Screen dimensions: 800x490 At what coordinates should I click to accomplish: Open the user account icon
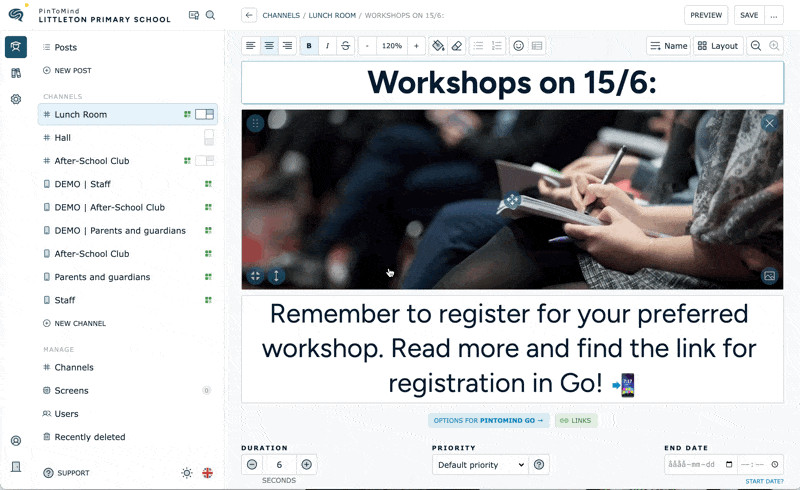[x=16, y=440]
